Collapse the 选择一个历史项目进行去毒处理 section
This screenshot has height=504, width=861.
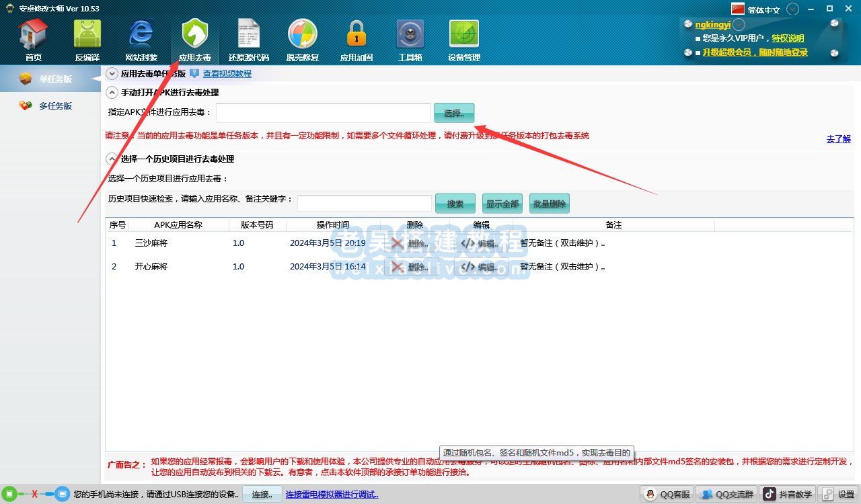[112, 159]
